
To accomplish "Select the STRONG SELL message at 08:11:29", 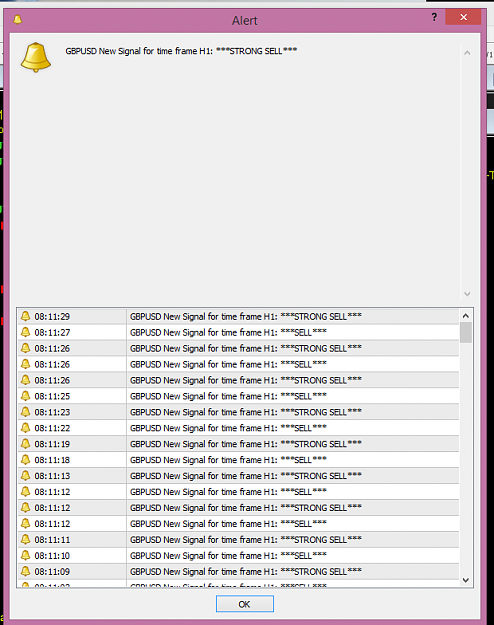I will (x=293, y=316).
